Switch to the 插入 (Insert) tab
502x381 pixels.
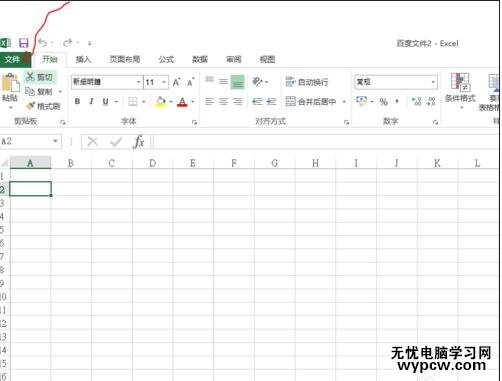pyautogui.click(x=83, y=59)
